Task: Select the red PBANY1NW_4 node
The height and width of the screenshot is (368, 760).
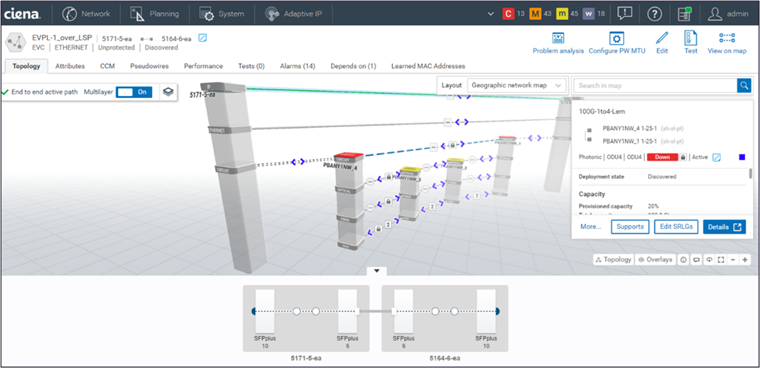Action: tap(348, 156)
